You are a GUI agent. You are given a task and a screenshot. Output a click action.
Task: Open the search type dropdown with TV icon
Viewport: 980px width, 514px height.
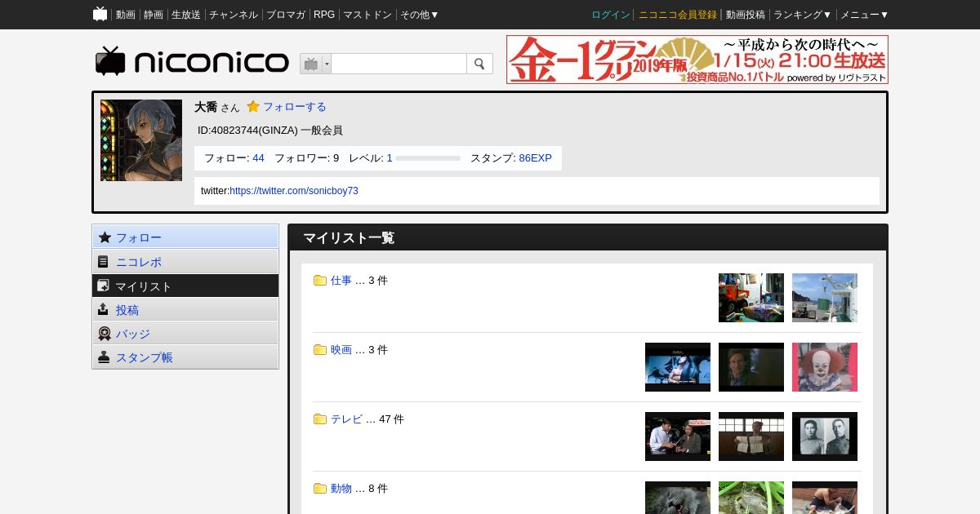pyautogui.click(x=315, y=64)
